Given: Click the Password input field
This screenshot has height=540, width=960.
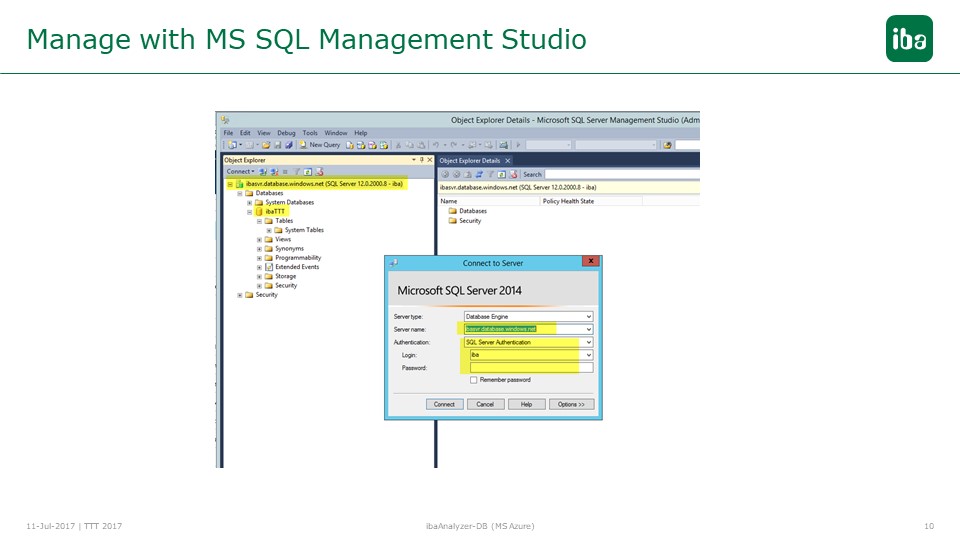Looking at the screenshot, I should (531, 368).
